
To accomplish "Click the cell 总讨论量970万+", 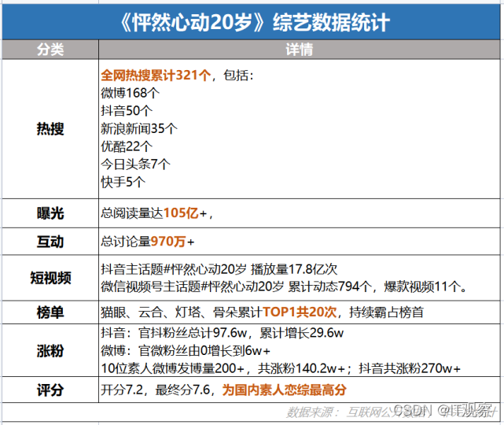I will (300, 242).
